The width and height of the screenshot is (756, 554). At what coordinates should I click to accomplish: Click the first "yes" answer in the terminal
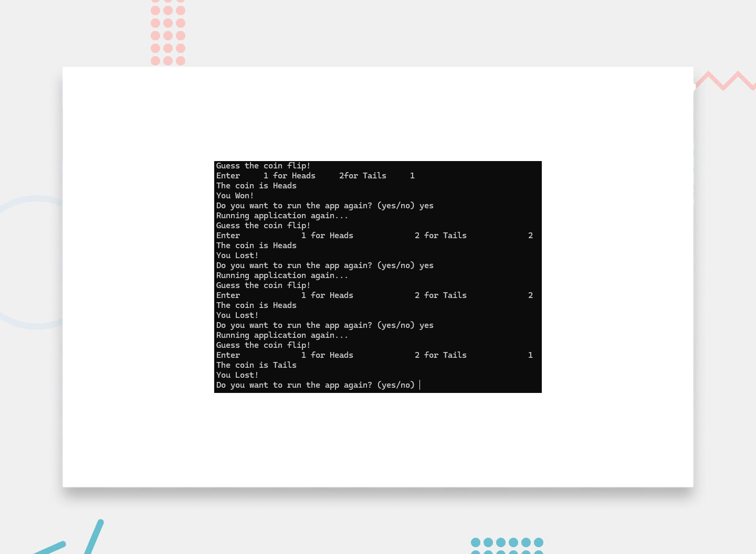point(426,206)
